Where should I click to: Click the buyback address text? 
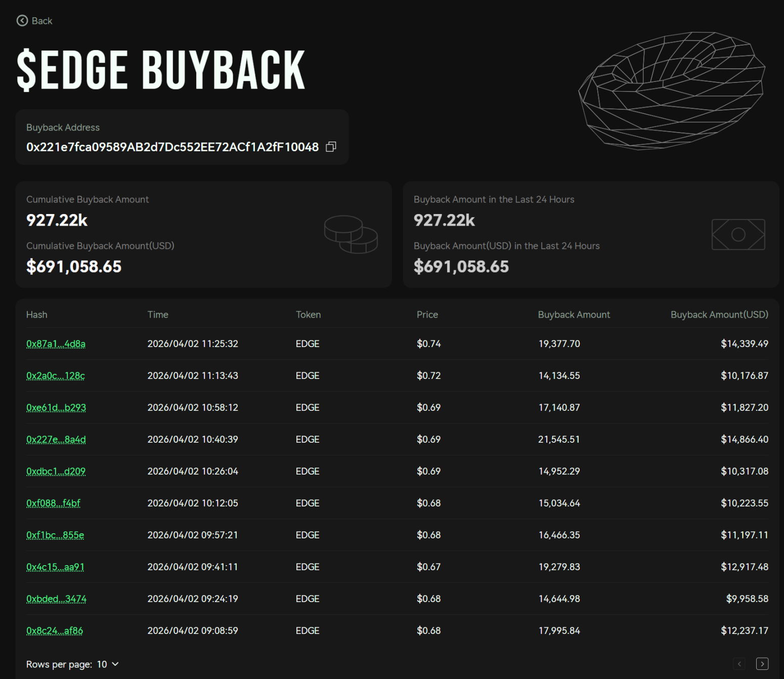pos(172,147)
